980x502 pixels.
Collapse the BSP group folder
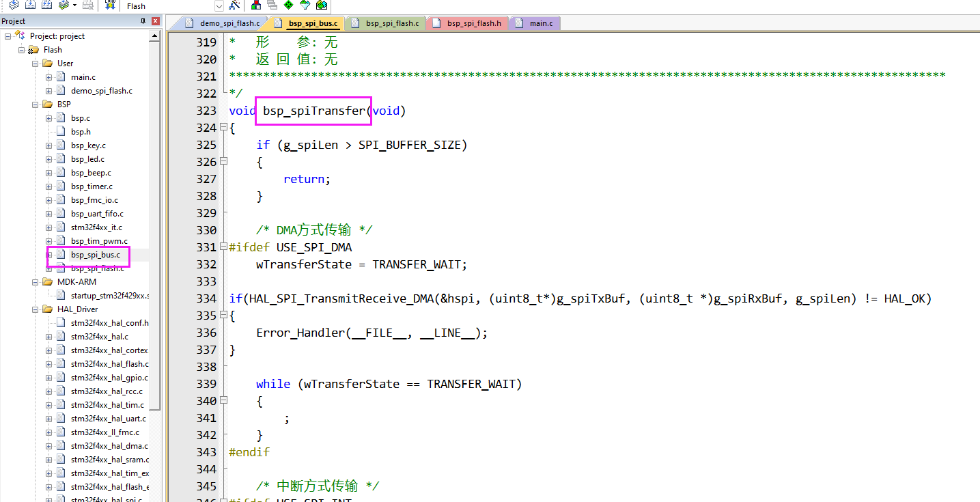pyautogui.click(x=36, y=104)
